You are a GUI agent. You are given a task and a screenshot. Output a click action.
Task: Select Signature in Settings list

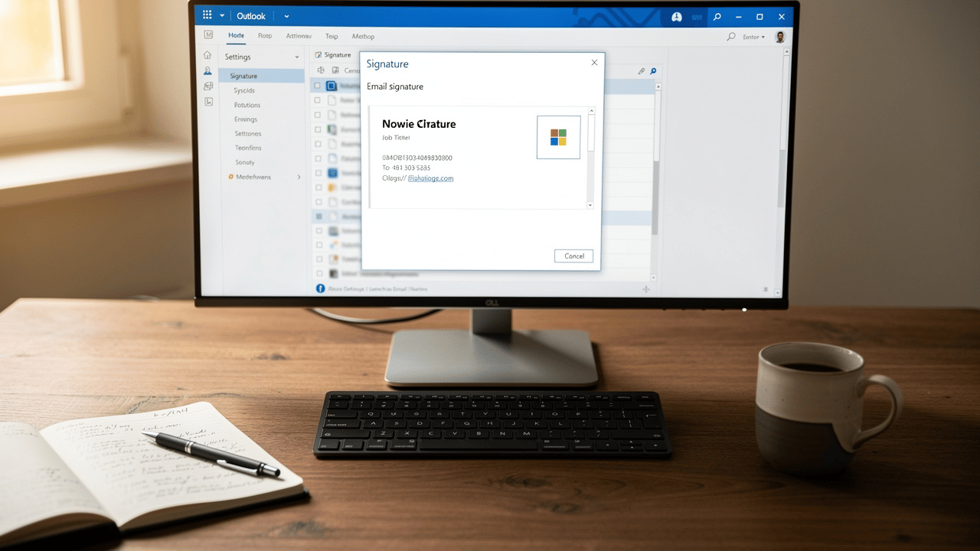262,76
